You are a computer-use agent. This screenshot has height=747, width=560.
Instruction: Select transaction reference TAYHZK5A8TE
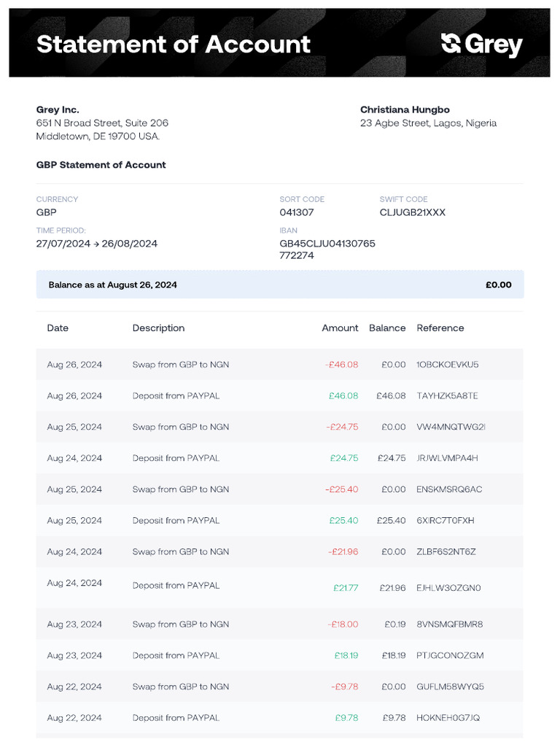coord(447,395)
